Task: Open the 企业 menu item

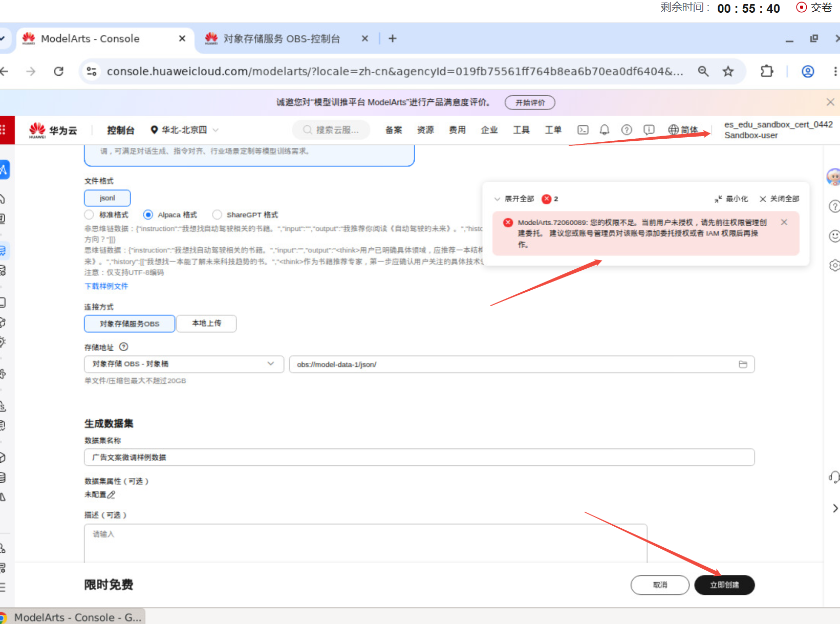Action: coord(489,130)
